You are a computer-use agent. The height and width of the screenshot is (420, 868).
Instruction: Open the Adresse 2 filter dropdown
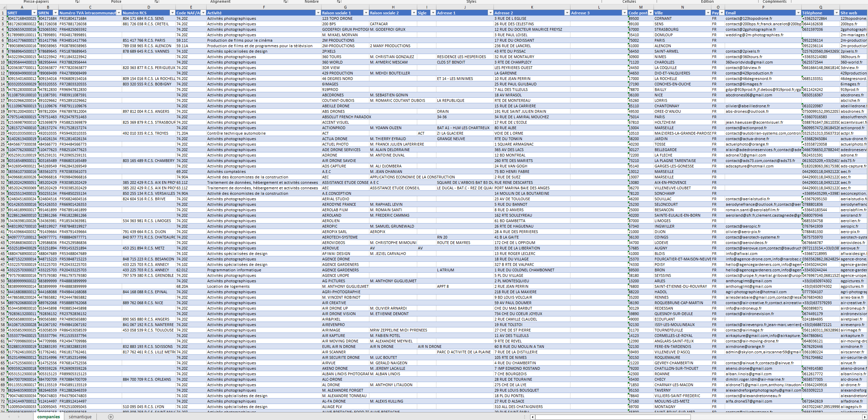pyautogui.click(x=567, y=13)
